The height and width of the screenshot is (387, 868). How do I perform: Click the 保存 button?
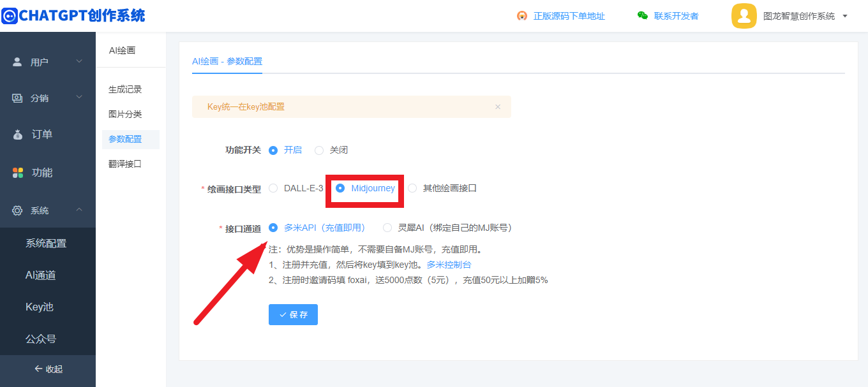pos(293,314)
